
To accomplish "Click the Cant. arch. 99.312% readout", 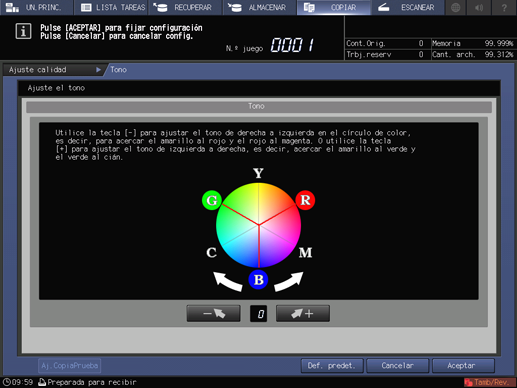I will pyautogui.click(x=472, y=54).
